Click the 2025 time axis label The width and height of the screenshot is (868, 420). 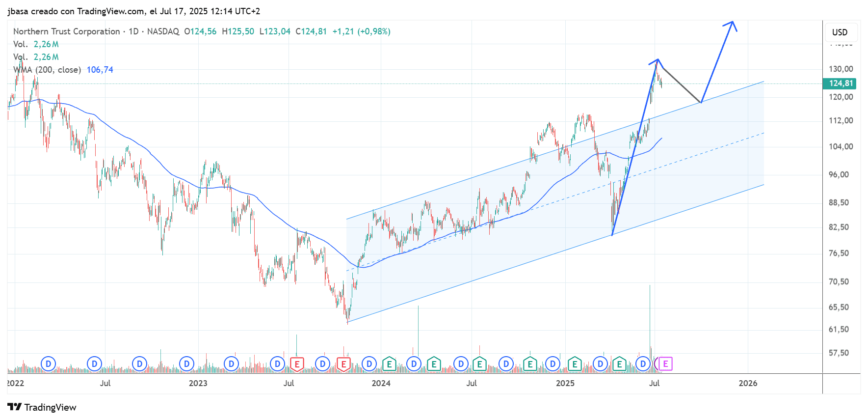[565, 383]
